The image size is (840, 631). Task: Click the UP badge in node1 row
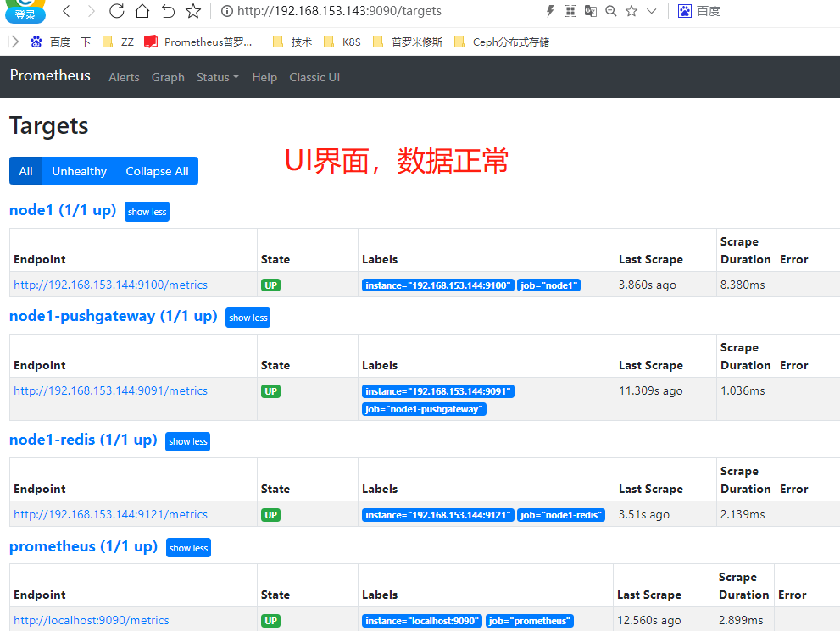[270, 285]
